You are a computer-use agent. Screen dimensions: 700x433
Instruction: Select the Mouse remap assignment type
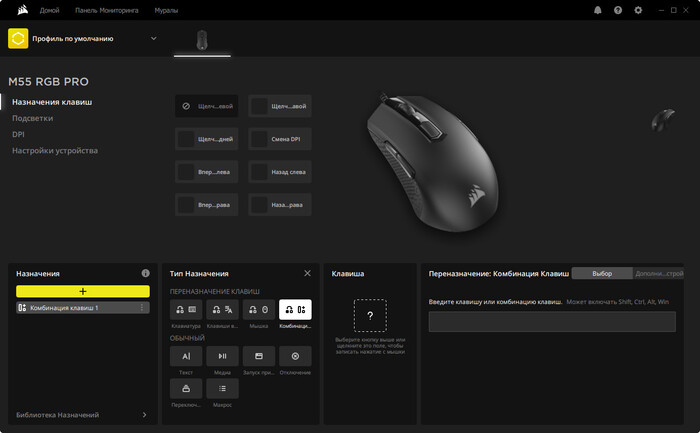(258, 309)
